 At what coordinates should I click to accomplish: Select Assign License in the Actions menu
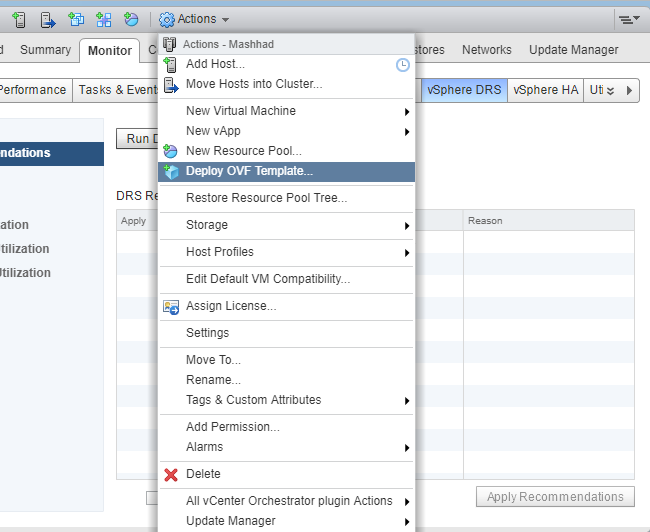(x=230, y=306)
